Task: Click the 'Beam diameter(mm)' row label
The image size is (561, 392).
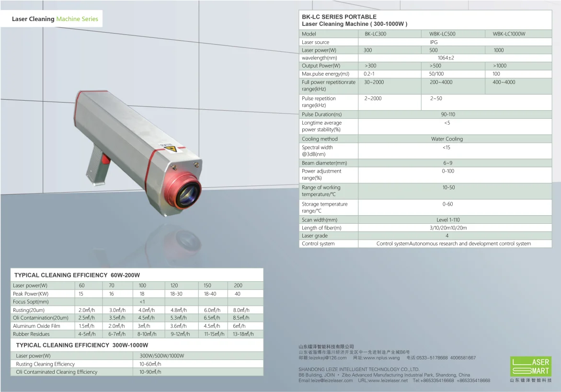Action: (324, 163)
